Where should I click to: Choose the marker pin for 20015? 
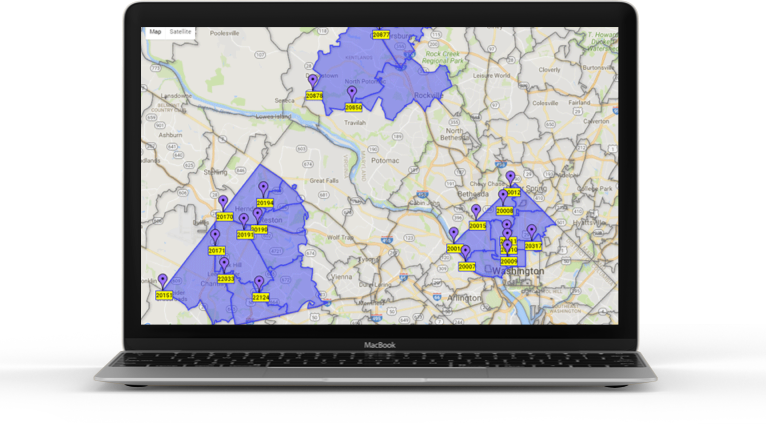[476, 212]
